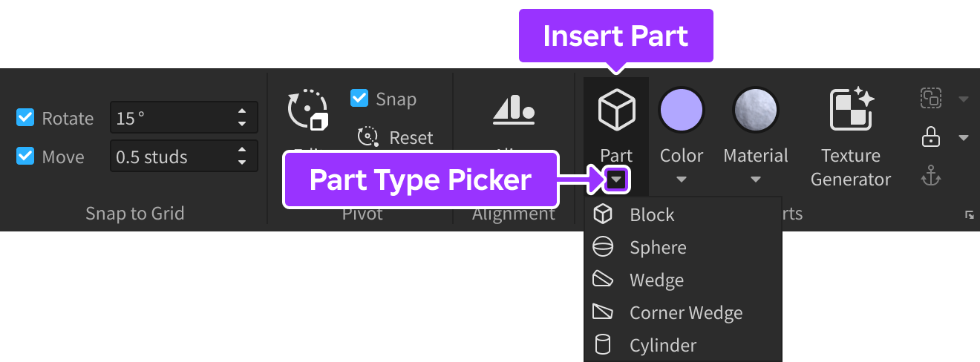Toggle the pivot Snap checkbox
The height and width of the screenshot is (362, 980).
coord(360,99)
